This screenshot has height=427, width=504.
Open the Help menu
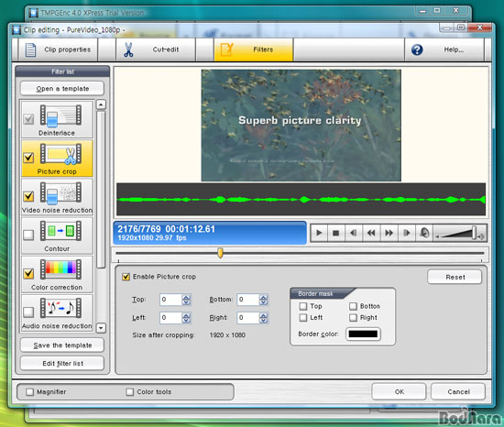pyautogui.click(x=444, y=49)
